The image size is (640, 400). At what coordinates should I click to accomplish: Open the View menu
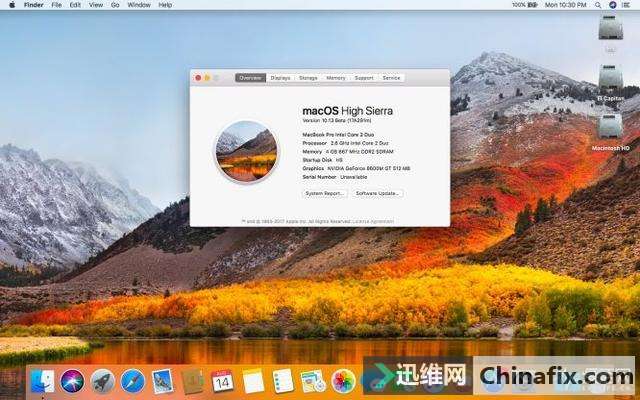coord(96,5)
